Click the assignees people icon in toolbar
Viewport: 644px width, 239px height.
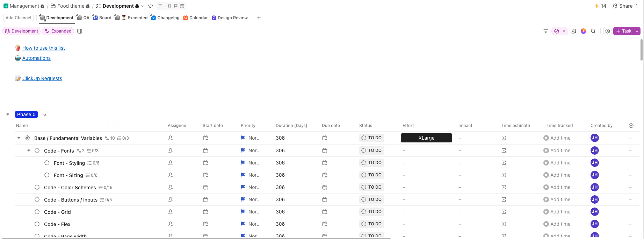573,31
